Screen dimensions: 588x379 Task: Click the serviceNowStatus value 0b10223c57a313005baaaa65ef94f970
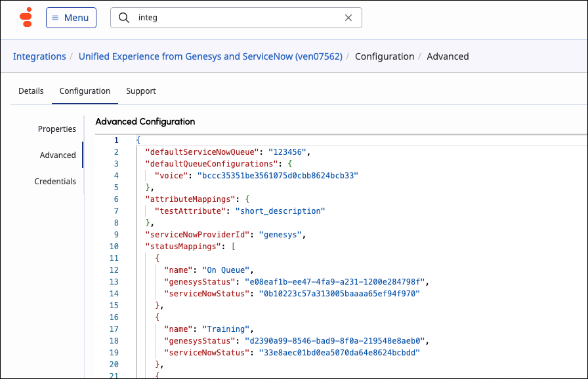(x=339, y=294)
